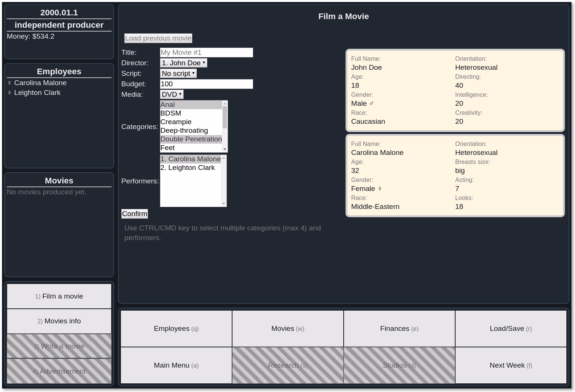Open the Media dropdown showing DVD

click(172, 95)
